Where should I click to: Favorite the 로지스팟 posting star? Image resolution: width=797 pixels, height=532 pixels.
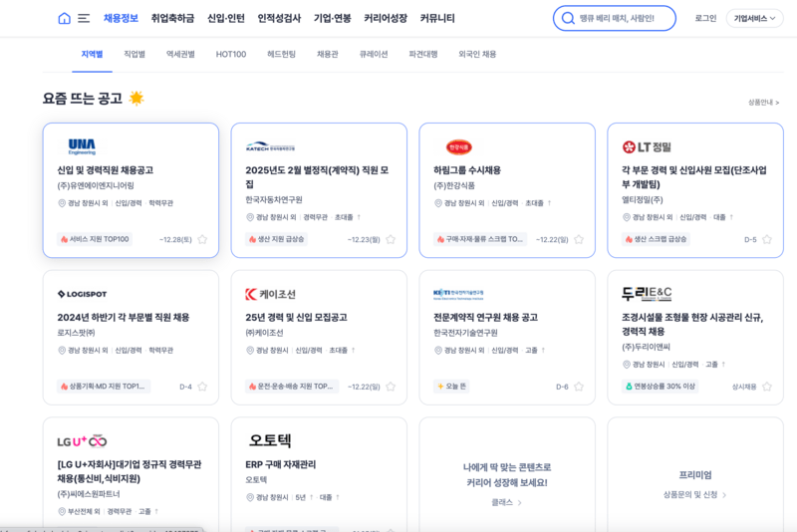point(202,387)
